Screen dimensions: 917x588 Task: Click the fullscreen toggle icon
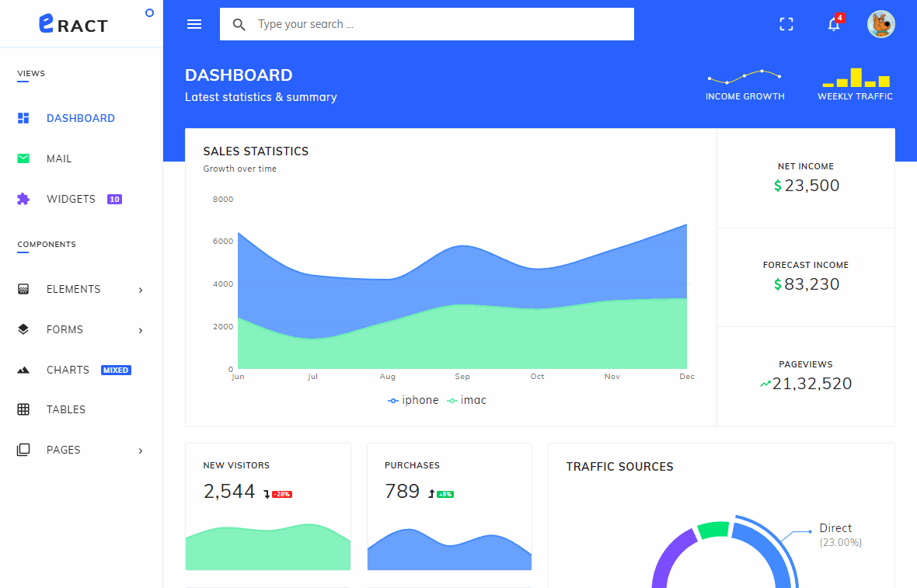(786, 23)
